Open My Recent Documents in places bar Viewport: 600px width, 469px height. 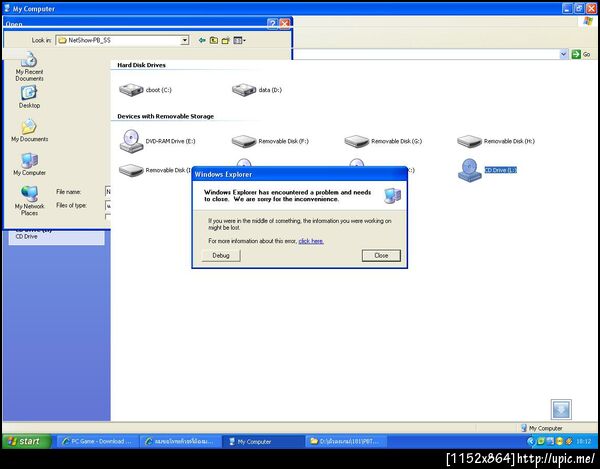tap(29, 68)
